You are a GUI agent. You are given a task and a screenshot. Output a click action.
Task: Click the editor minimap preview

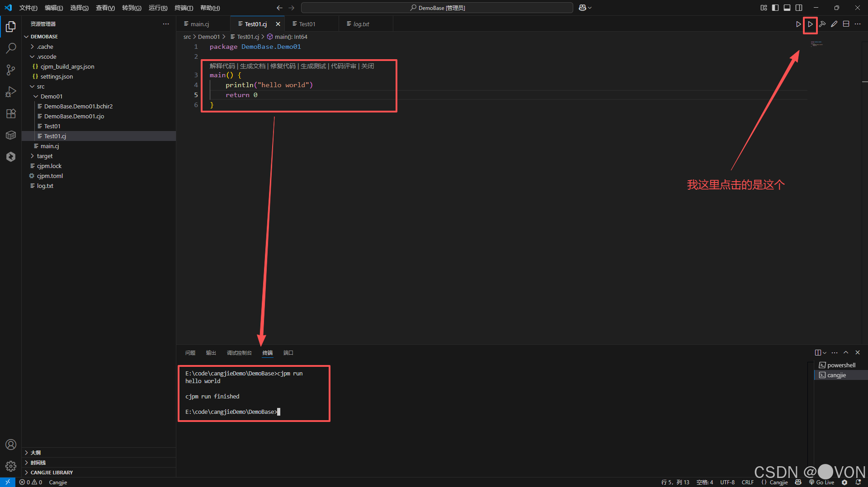click(816, 44)
